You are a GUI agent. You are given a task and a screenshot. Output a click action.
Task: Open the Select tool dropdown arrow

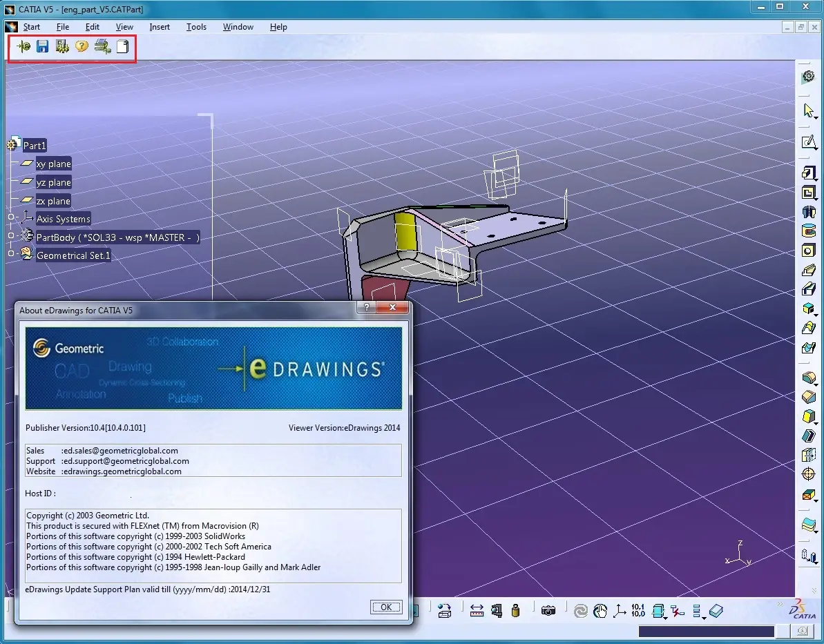pos(816,117)
